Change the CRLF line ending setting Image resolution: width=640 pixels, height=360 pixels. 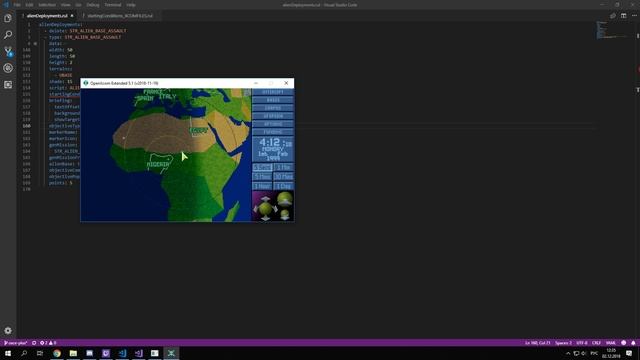pos(596,343)
